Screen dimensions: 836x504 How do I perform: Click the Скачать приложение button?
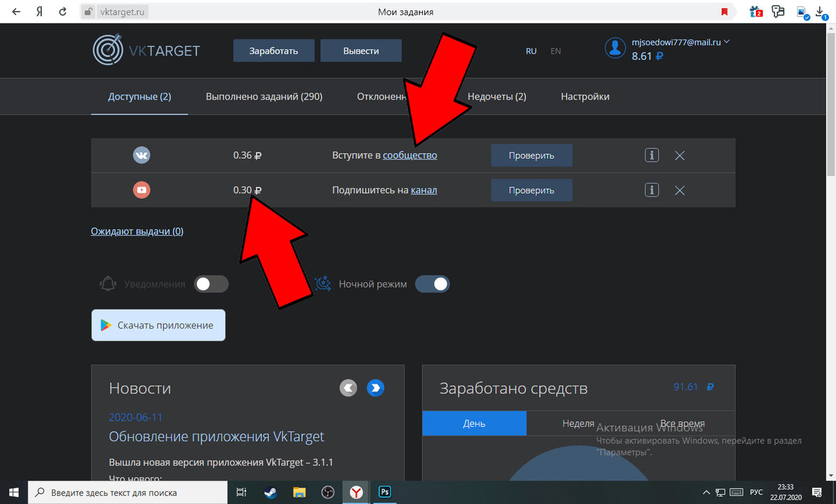tap(158, 325)
